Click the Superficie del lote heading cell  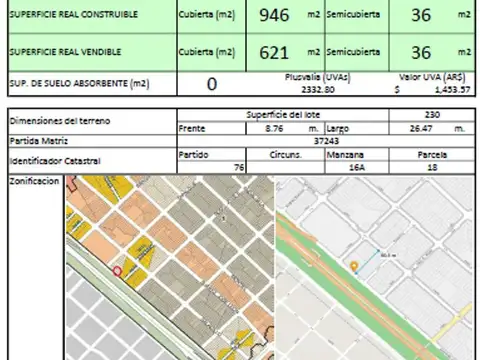point(283,115)
